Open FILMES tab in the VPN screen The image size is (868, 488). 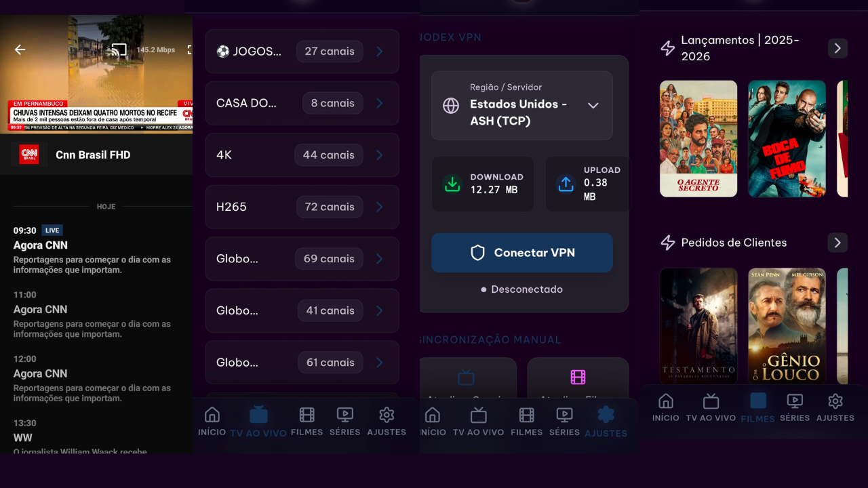click(x=526, y=421)
